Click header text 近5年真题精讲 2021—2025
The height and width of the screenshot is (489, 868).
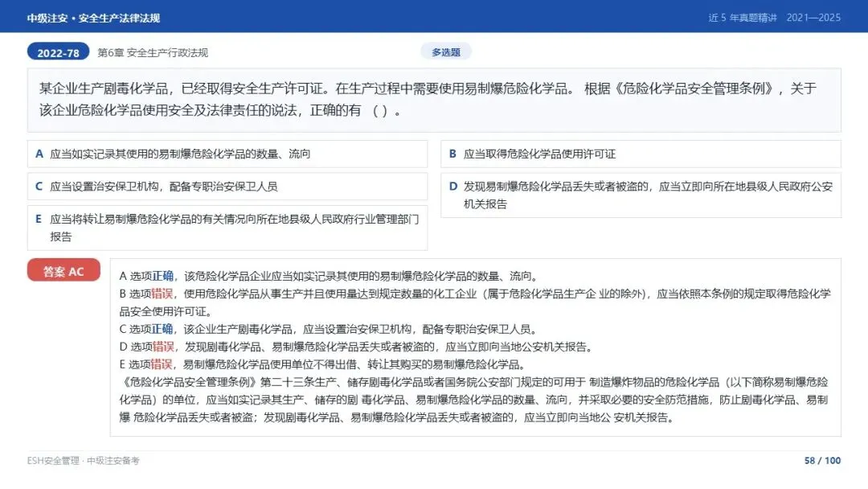pos(775,18)
